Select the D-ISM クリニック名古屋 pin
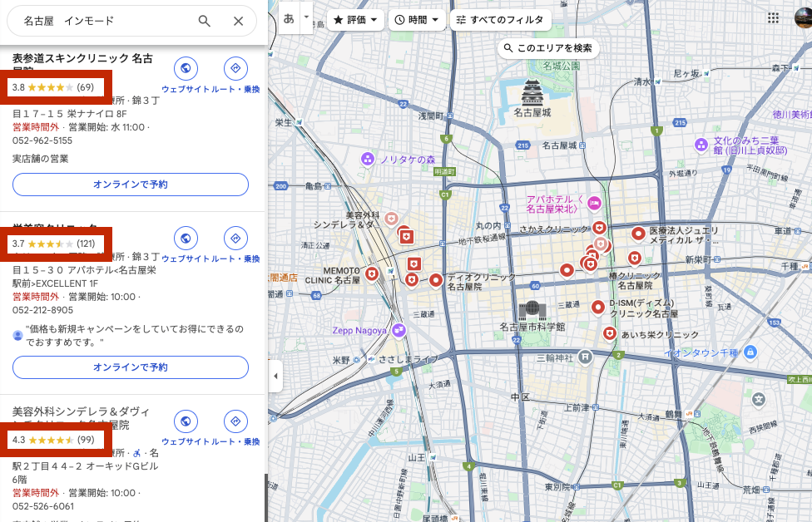Screen dimensions: 812x522 click(598, 308)
